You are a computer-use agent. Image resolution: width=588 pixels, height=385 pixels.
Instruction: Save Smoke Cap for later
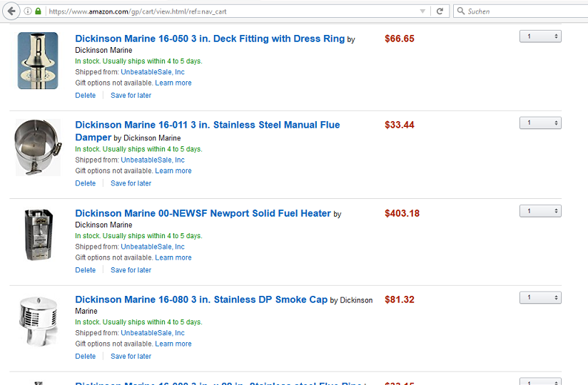click(131, 356)
